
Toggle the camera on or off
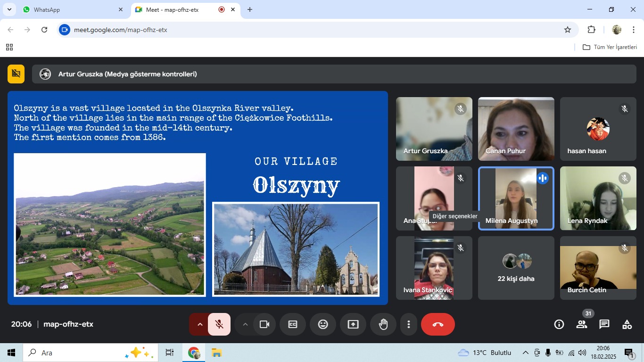[264, 324]
